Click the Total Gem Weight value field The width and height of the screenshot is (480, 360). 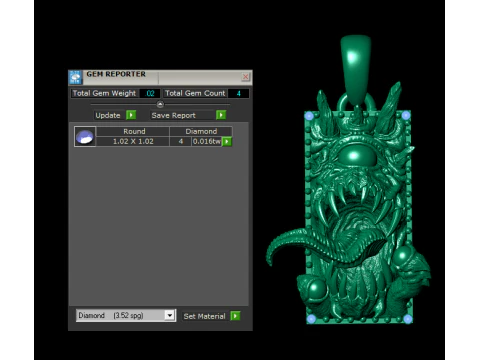(150, 93)
